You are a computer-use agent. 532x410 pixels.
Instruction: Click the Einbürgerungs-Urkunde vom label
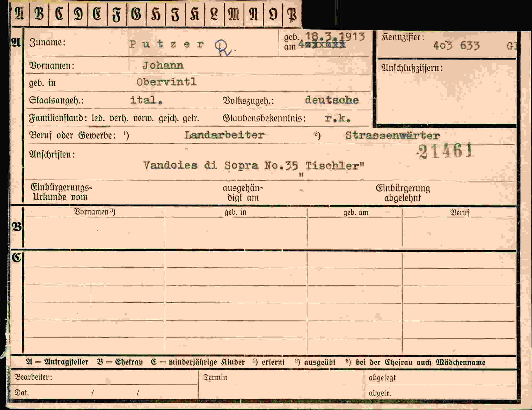click(61, 192)
